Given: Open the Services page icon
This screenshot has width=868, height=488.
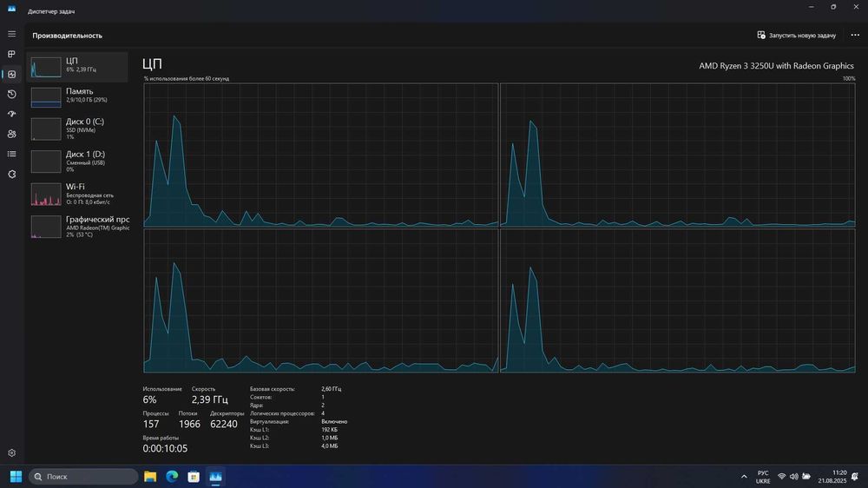Looking at the screenshot, I should (x=11, y=174).
